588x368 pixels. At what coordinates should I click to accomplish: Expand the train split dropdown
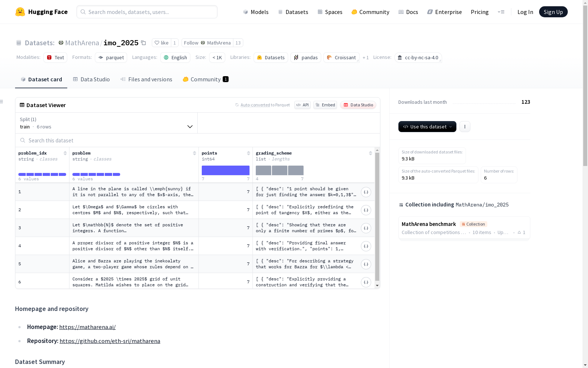(x=106, y=123)
